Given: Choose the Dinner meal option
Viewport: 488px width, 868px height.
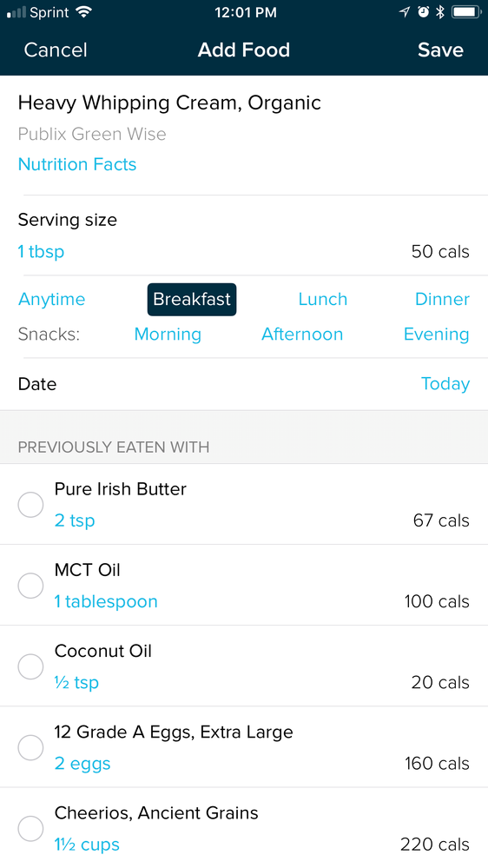Looking at the screenshot, I should (442, 299).
